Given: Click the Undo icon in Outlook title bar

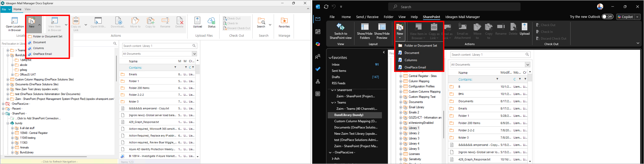Looking at the screenshot, I should click(x=334, y=7).
